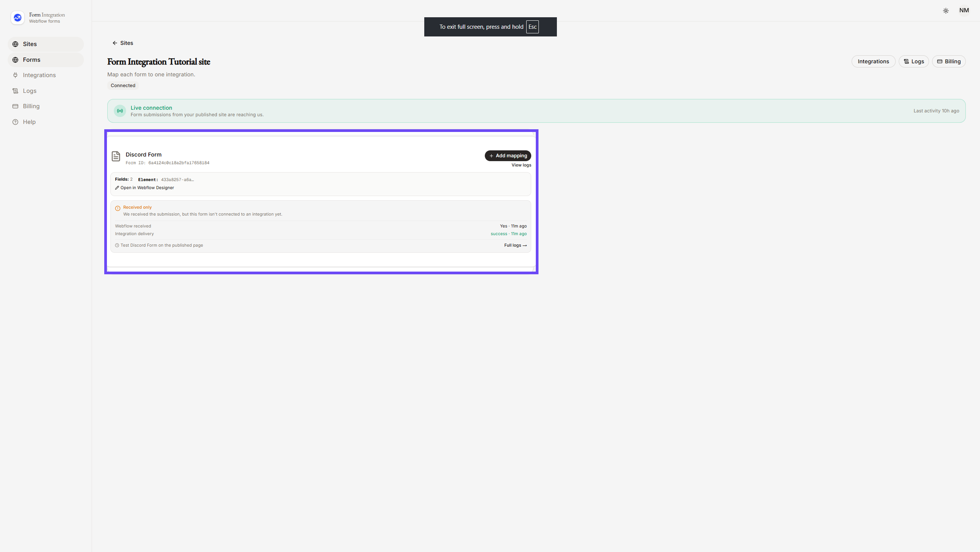Click the Integrations button at top right
Screen dimensions: 980x552
pos(873,61)
